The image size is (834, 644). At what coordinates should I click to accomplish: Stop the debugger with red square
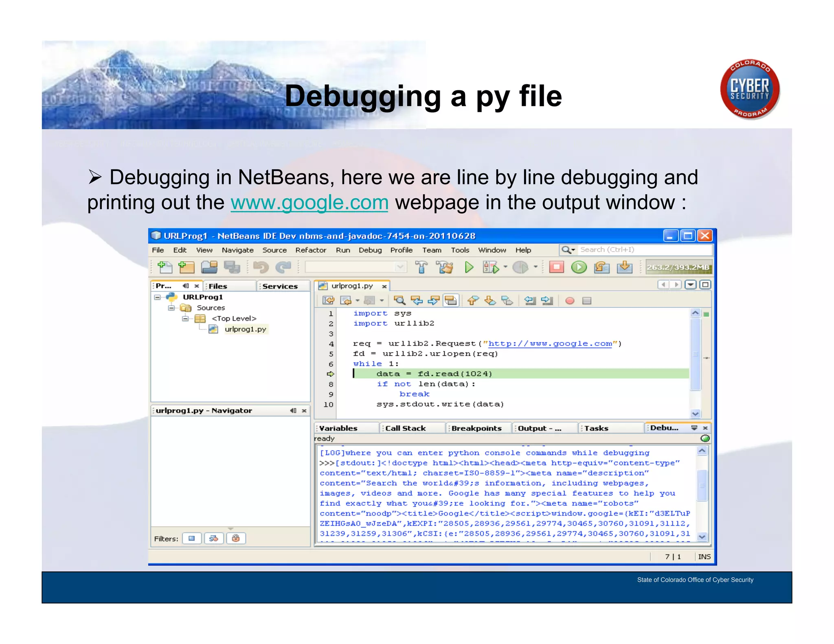(556, 267)
